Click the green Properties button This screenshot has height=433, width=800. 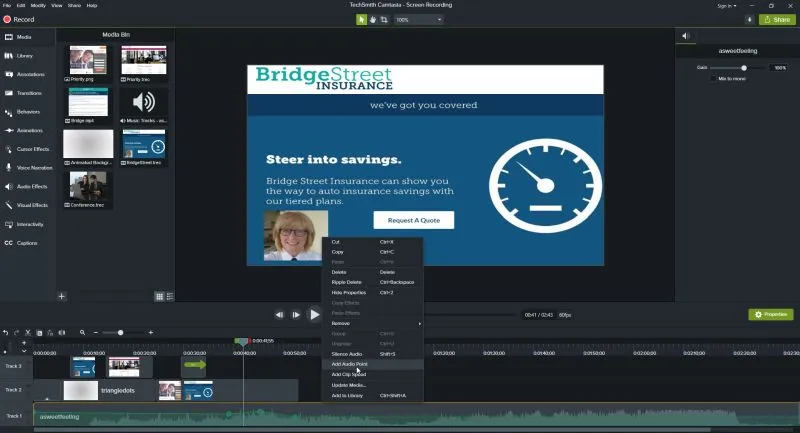[771, 315]
